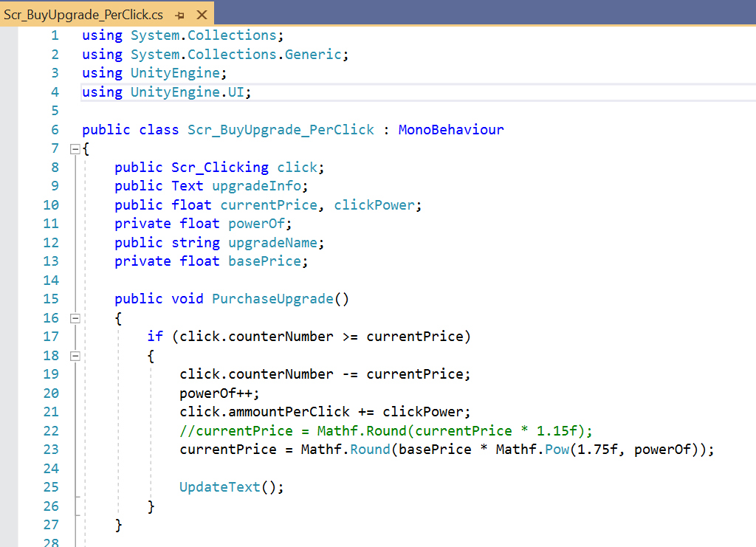Screen dimensions: 756x547
Task: Collapse the class body at line 7
Action: pyautogui.click(x=74, y=148)
